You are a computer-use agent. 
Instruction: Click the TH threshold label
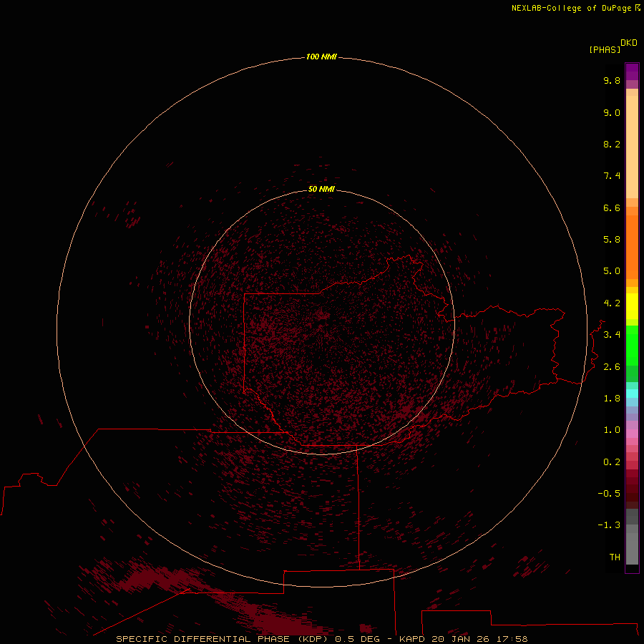click(x=615, y=557)
